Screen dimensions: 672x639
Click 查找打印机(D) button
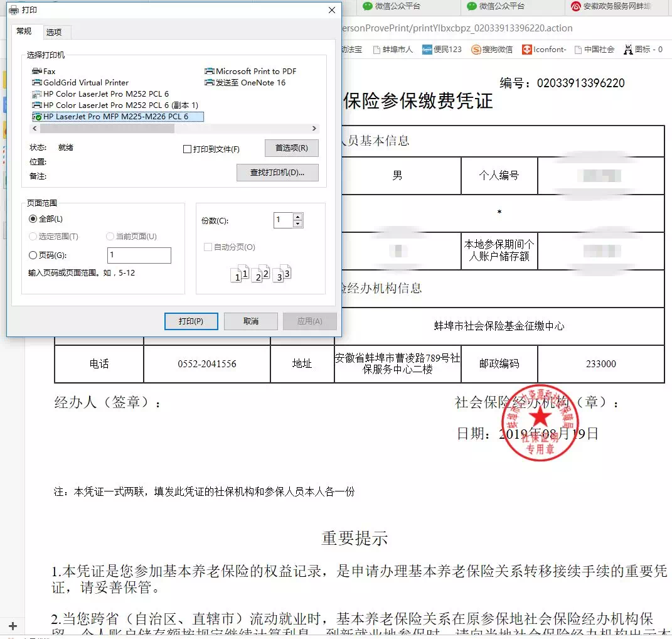pyautogui.click(x=277, y=173)
